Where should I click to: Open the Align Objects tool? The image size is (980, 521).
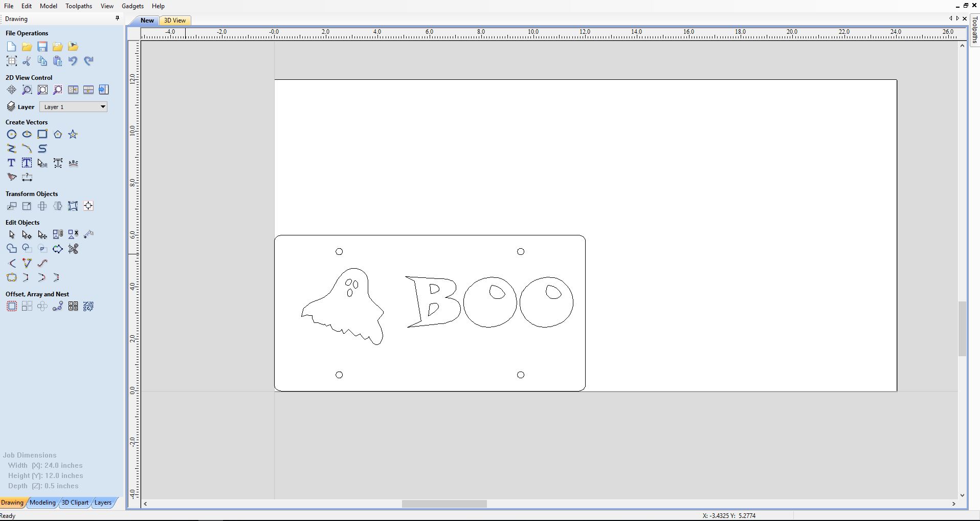point(88,206)
